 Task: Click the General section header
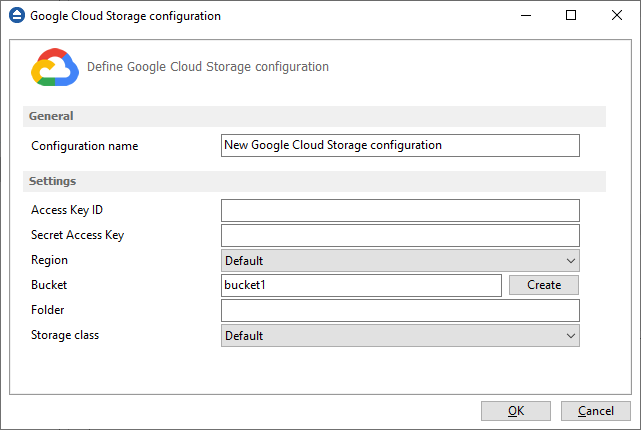click(314, 116)
